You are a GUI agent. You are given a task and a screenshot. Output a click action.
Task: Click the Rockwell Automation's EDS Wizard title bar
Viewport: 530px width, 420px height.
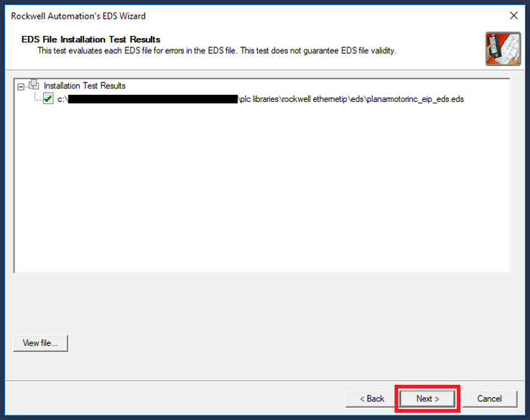[x=215, y=15]
